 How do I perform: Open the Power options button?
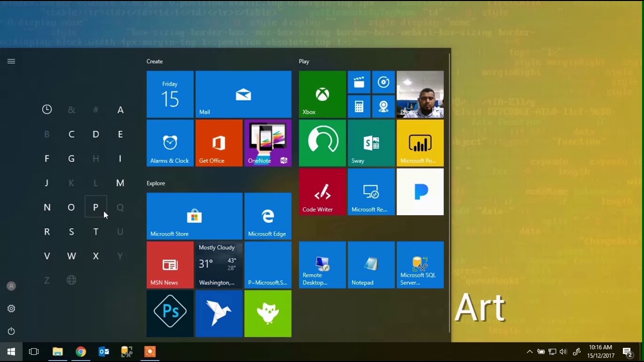pyautogui.click(x=11, y=331)
